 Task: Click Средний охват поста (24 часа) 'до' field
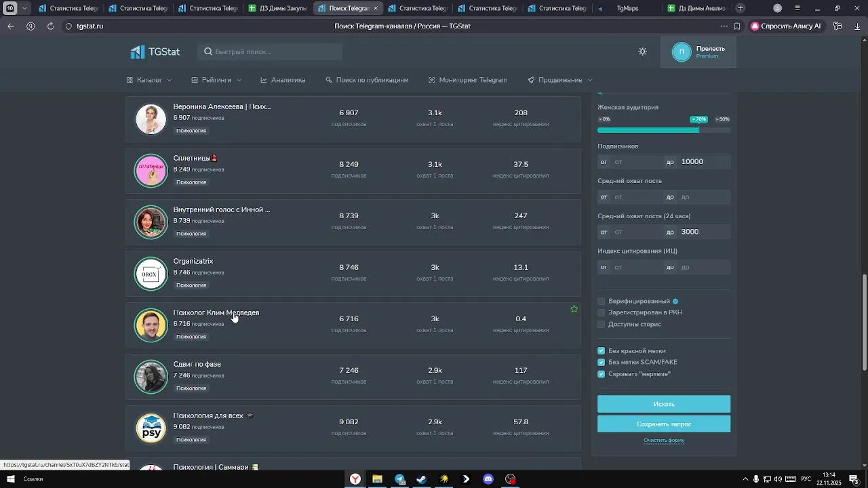(x=704, y=232)
